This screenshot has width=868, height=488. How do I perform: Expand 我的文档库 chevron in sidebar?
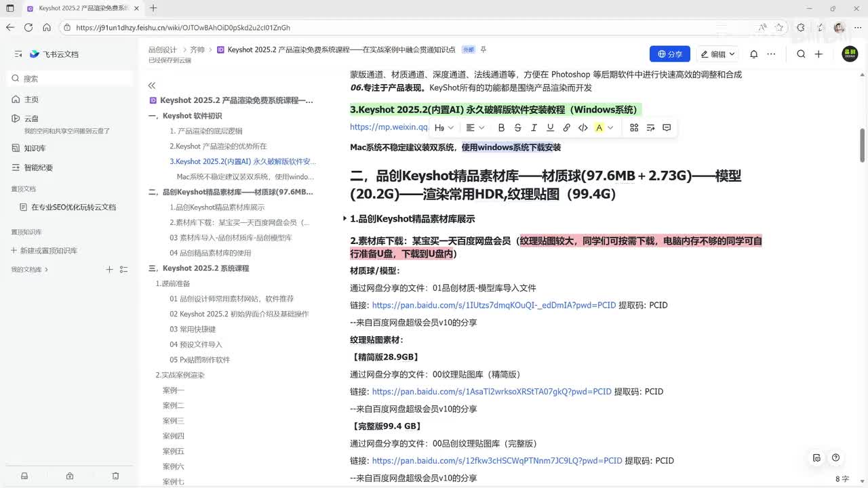[x=47, y=270]
